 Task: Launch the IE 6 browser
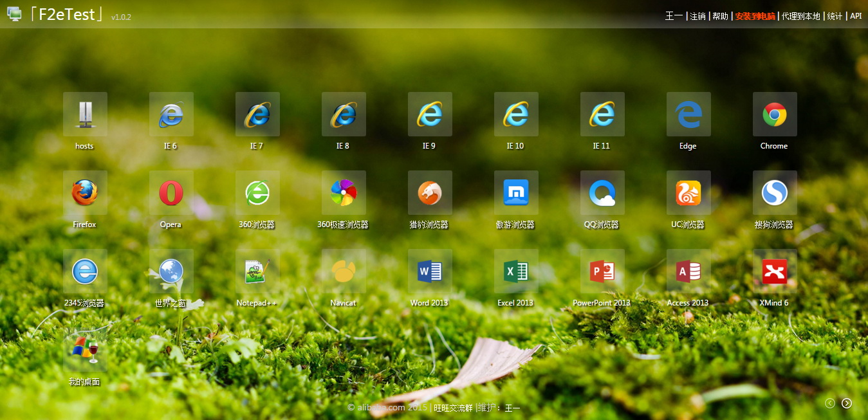[x=171, y=114]
